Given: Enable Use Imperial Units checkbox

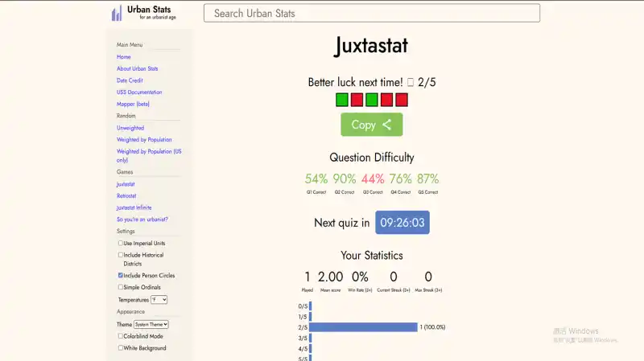Looking at the screenshot, I should pyautogui.click(x=120, y=243).
